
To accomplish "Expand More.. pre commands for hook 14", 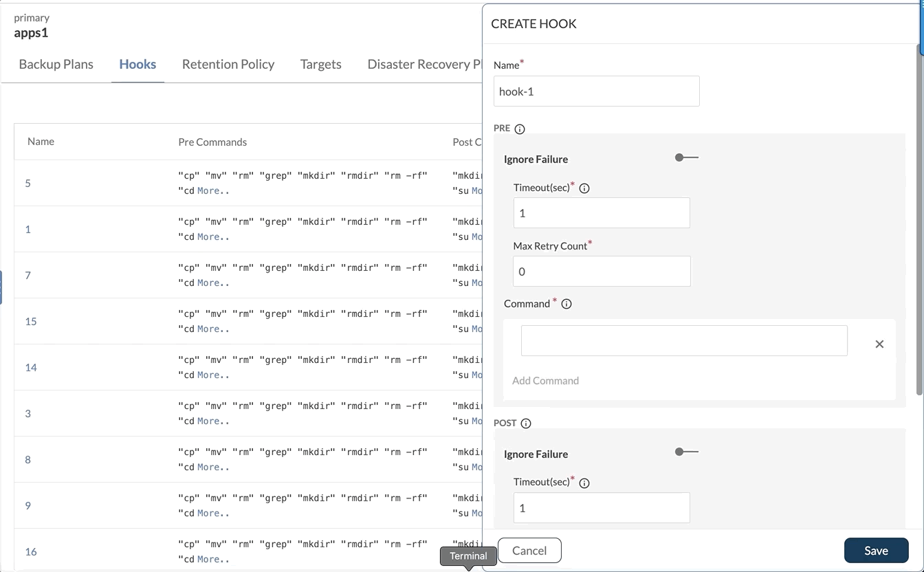I will tap(213, 375).
